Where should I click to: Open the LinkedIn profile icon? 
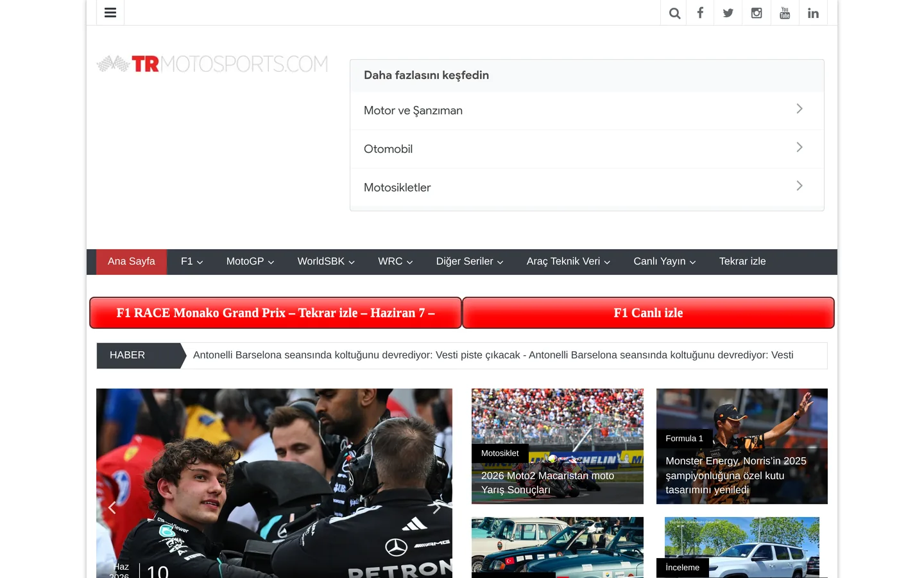tap(813, 13)
